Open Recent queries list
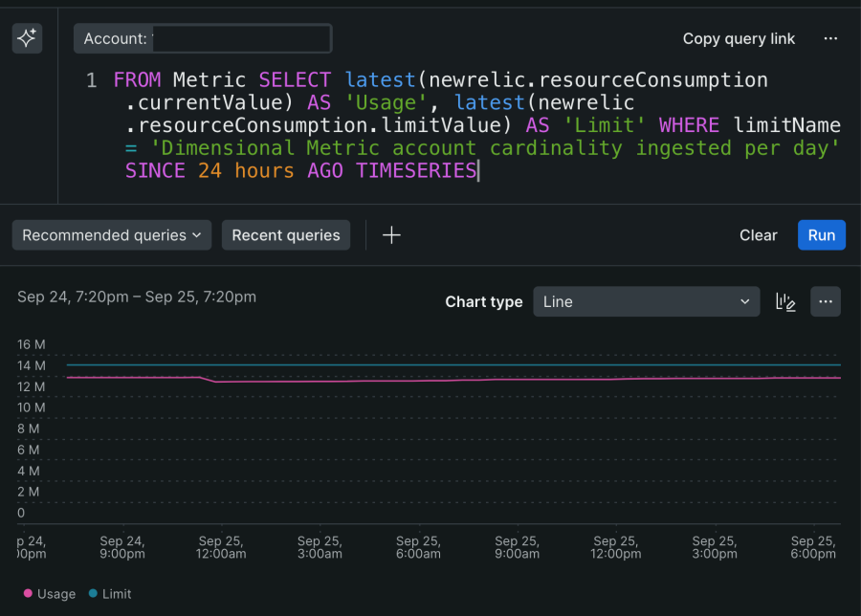861x616 pixels. click(x=286, y=235)
